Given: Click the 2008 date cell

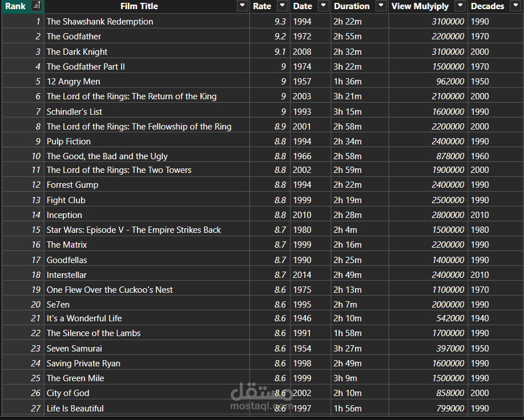Looking at the screenshot, I should pyautogui.click(x=311, y=51).
